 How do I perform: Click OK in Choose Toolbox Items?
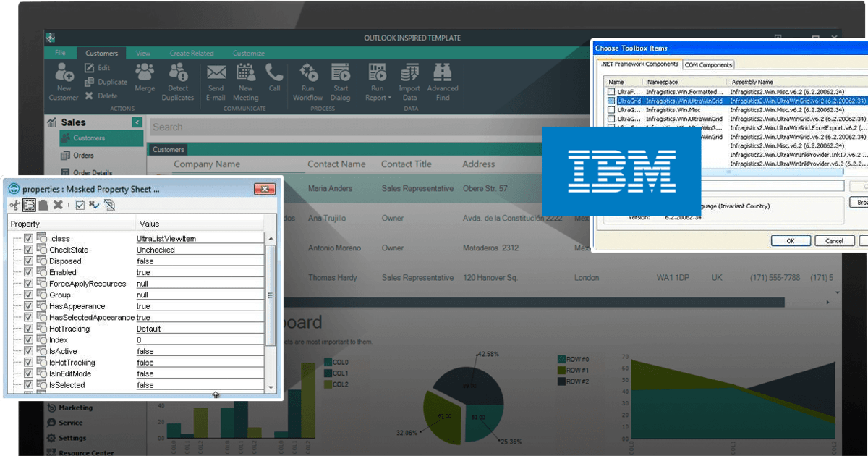pyautogui.click(x=791, y=240)
